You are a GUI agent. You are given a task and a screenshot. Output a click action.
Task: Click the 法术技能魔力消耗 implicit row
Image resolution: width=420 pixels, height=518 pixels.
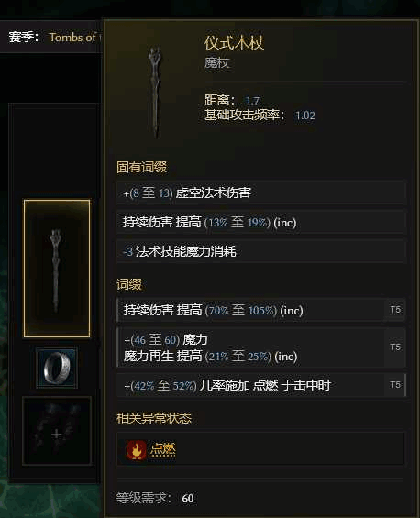tap(261, 251)
